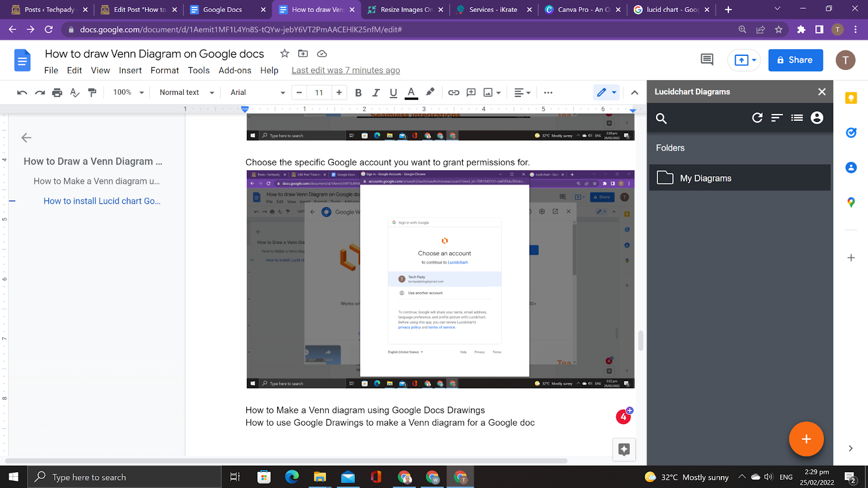The width and height of the screenshot is (868, 488).
Task: Open the File menu
Action: (51, 70)
